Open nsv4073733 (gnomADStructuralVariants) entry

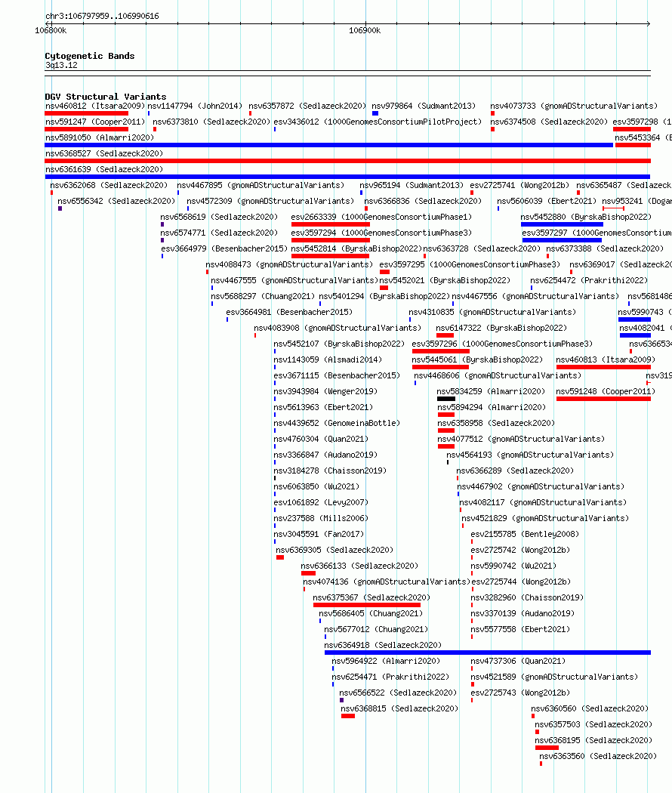click(x=574, y=106)
